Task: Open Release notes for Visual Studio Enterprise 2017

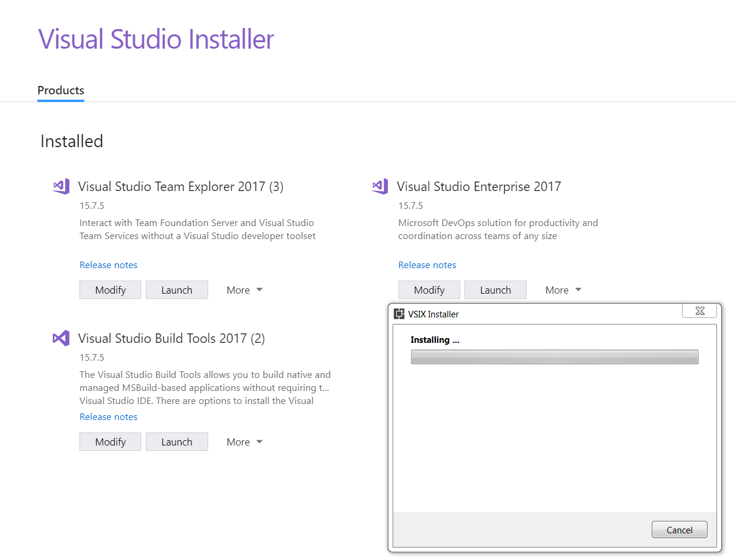Action: point(427,265)
